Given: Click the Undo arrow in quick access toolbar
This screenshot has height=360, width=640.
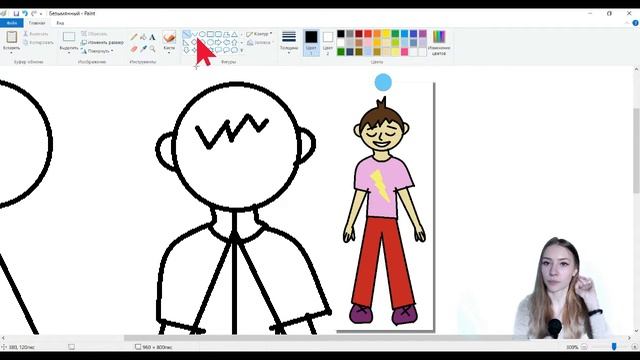Looking at the screenshot, I should 25,13.
